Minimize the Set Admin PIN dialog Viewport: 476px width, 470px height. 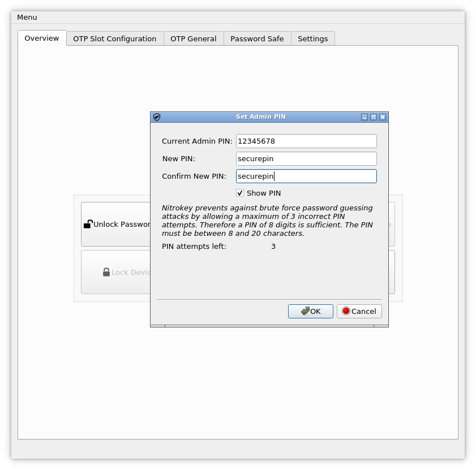pyautogui.click(x=364, y=117)
